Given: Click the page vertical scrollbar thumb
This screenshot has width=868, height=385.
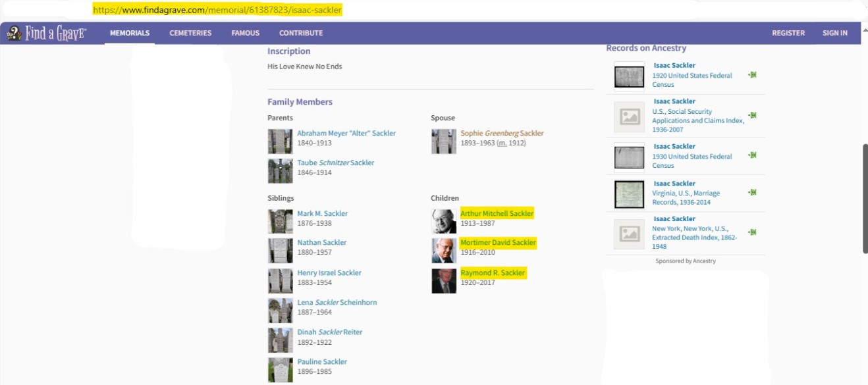Looking at the screenshot, I should [x=865, y=198].
